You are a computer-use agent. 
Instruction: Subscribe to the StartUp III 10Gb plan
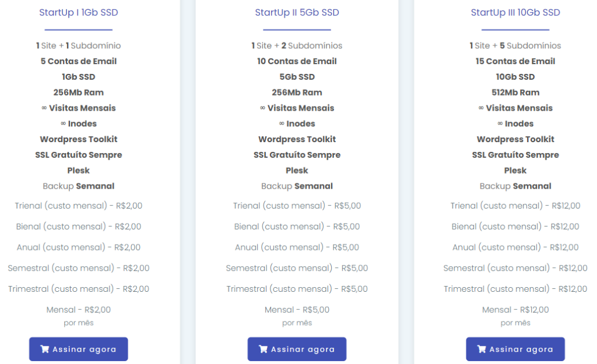coord(515,349)
